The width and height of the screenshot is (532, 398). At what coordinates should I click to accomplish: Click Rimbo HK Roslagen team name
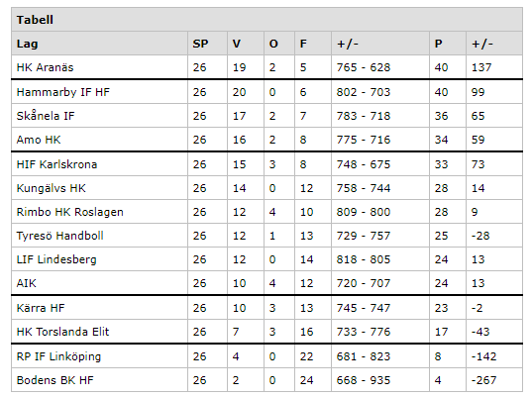point(70,212)
